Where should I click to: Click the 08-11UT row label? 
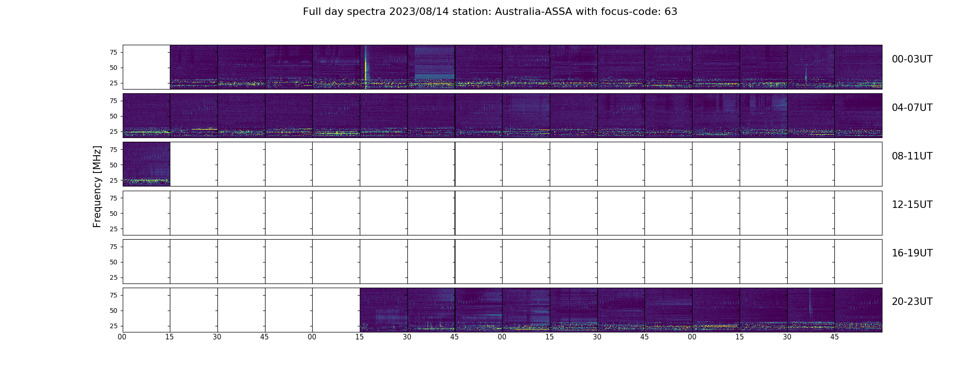coord(912,156)
